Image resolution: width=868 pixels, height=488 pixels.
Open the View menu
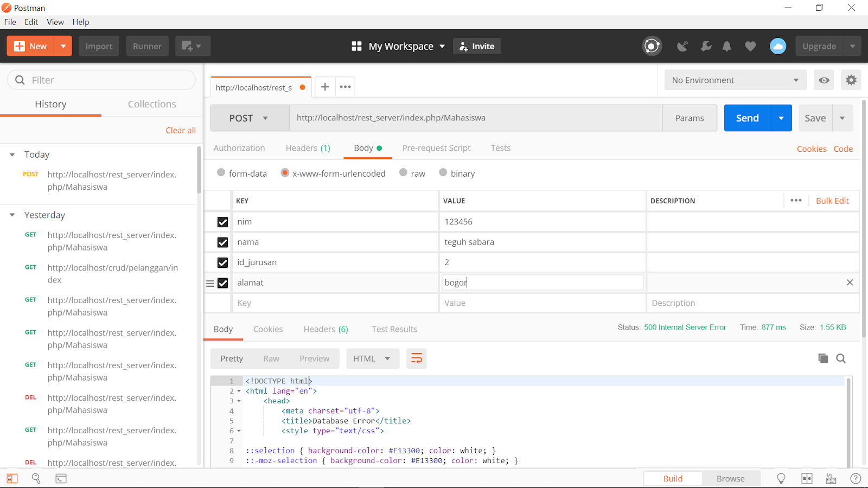point(55,22)
